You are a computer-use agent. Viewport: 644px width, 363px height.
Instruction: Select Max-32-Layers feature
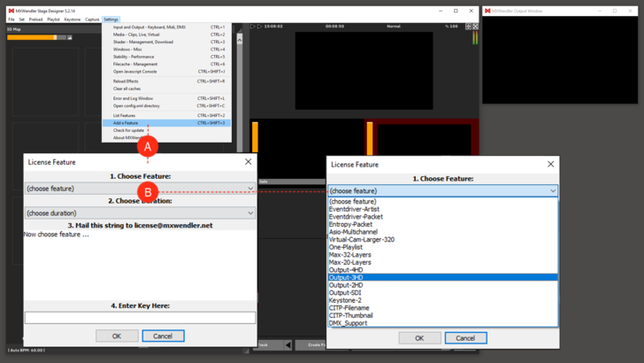coord(442,255)
